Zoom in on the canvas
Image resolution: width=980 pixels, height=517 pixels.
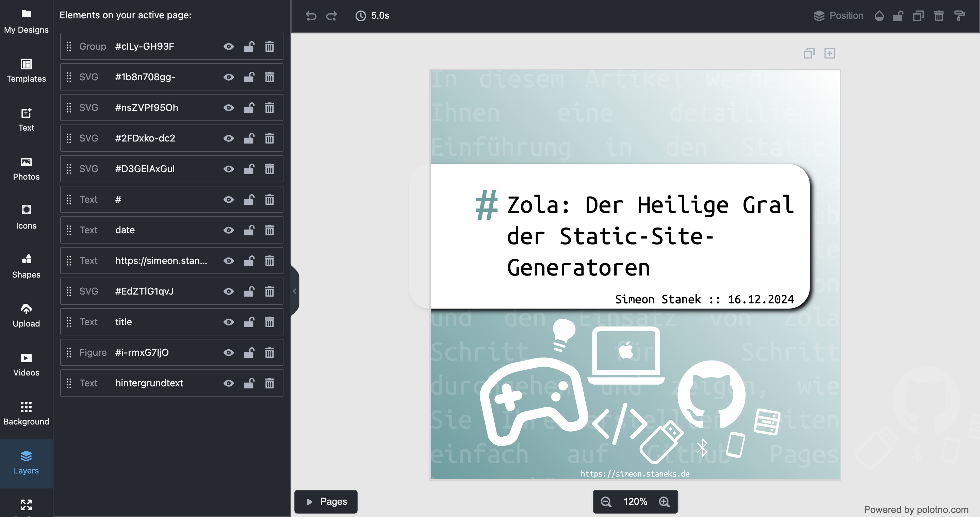coord(664,501)
